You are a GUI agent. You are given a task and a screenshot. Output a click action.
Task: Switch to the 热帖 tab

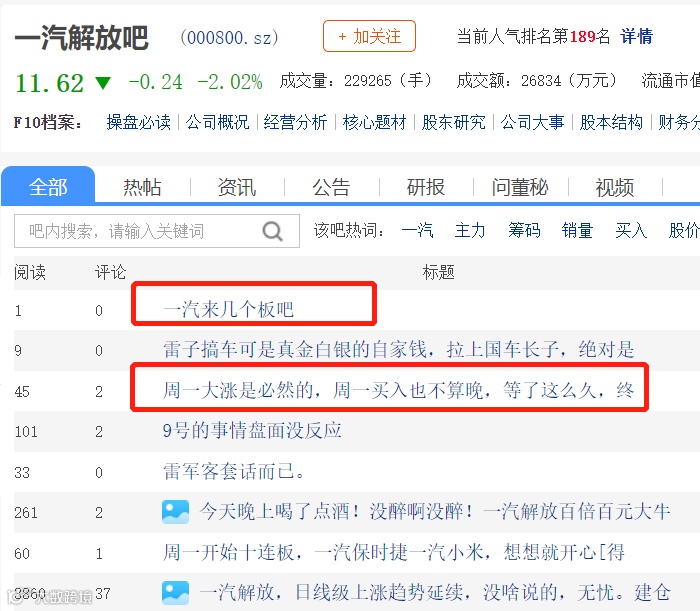142,187
